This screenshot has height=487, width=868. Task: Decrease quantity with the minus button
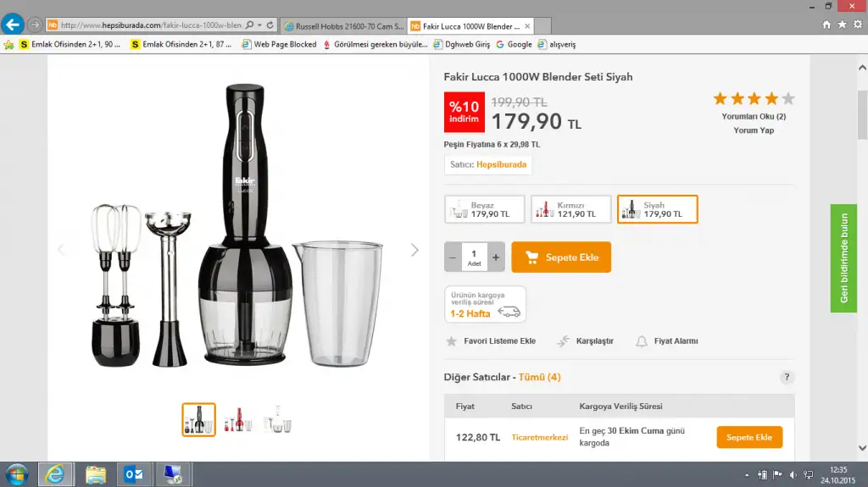453,257
